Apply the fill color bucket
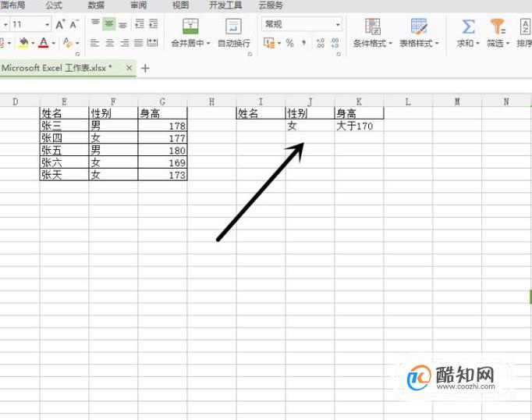Image resolution: width=532 pixels, height=420 pixels. (x=23, y=43)
